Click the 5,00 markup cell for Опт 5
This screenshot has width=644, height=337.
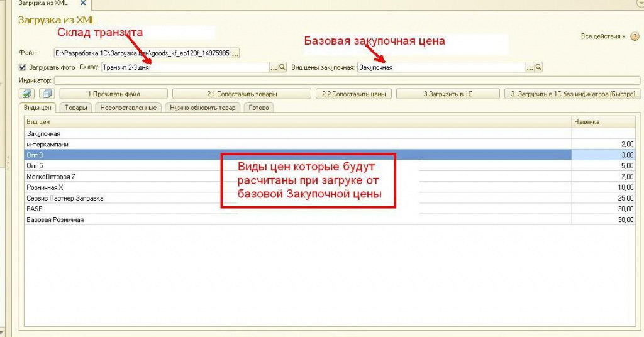tap(604, 166)
